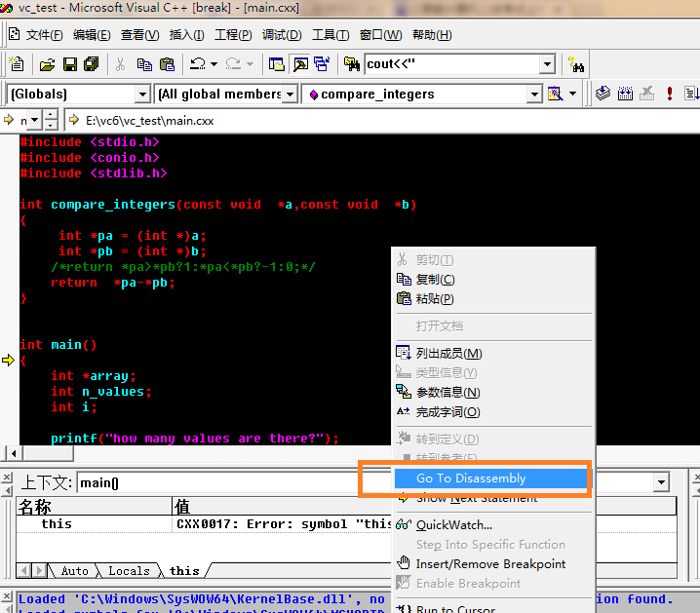
Task: Click the Window List toolbar icon
Action: click(322, 64)
